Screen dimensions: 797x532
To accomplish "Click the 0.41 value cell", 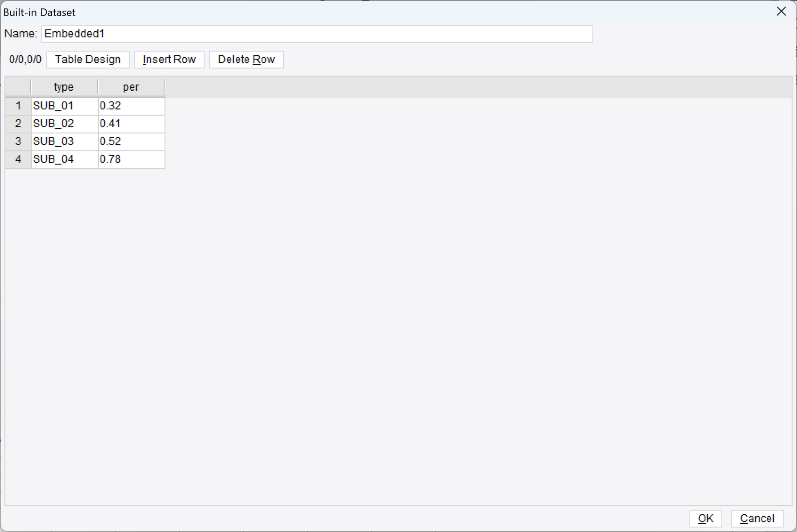I will click(132, 124).
